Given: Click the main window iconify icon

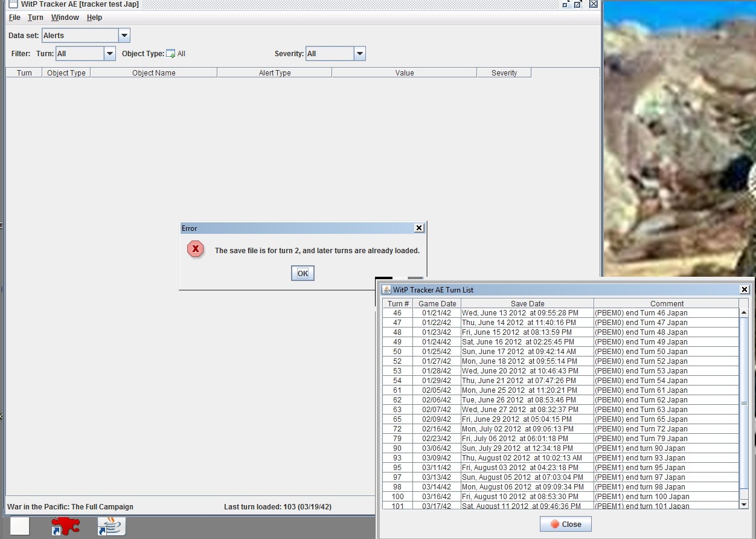Looking at the screenshot, I should pyautogui.click(x=566, y=4).
